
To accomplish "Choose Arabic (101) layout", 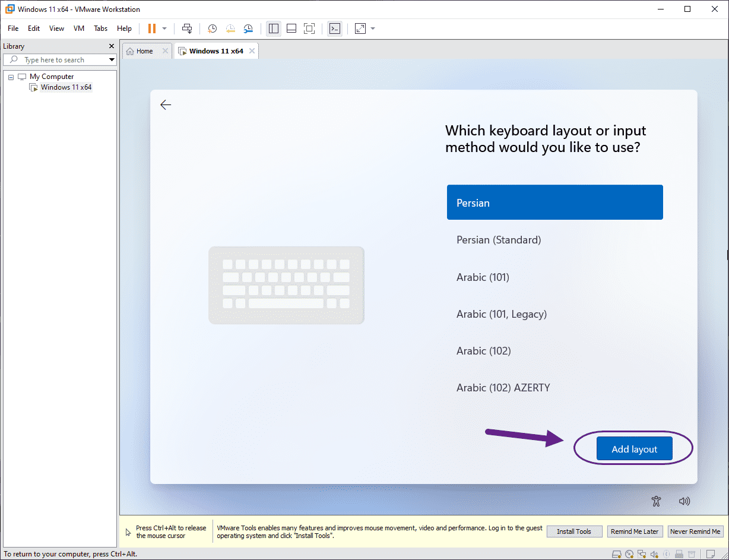I will [x=555, y=277].
